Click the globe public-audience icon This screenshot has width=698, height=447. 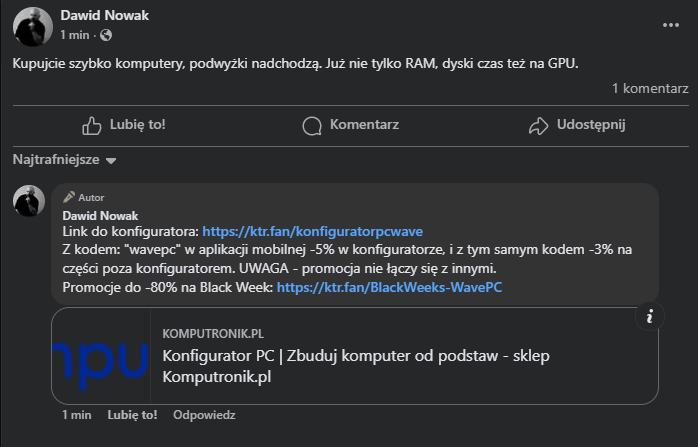[x=106, y=35]
